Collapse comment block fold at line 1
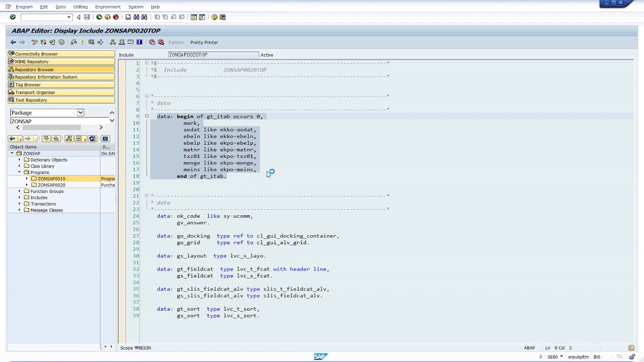644x362 pixels. click(x=146, y=63)
